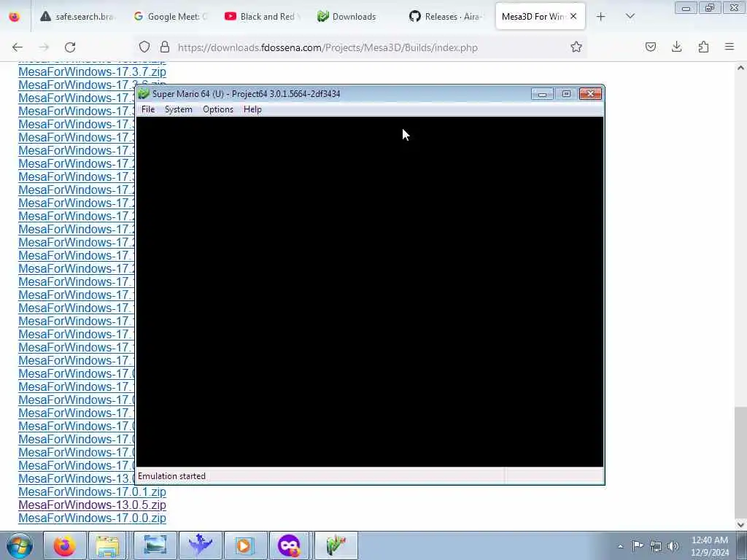
Task: Close the Project64 emulator window
Action: pyautogui.click(x=590, y=94)
